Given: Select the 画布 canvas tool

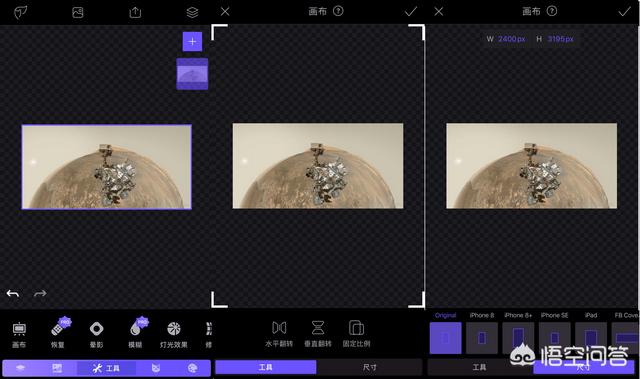Looking at the screenshot, I should click(19, 335).
